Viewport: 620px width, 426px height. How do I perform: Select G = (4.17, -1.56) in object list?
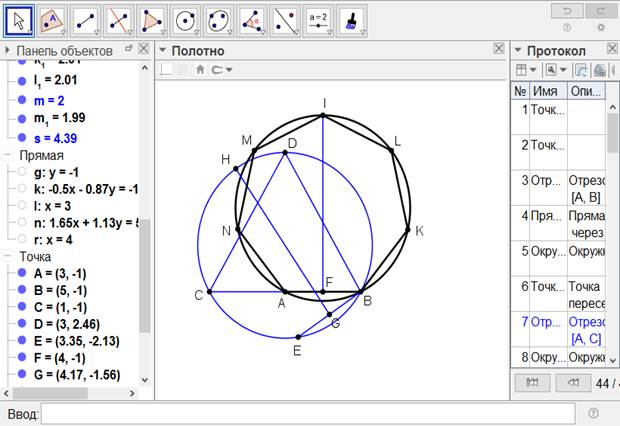click(77, 375)
